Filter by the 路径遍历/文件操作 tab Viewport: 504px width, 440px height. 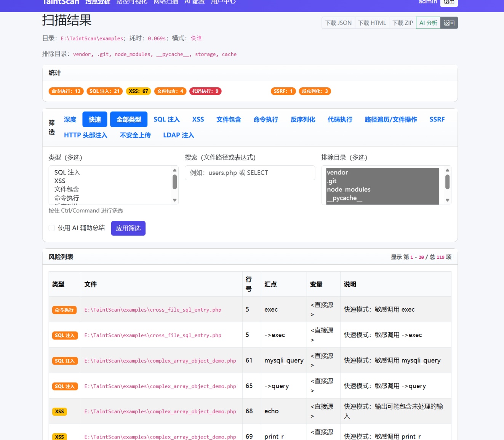[390, 120]
